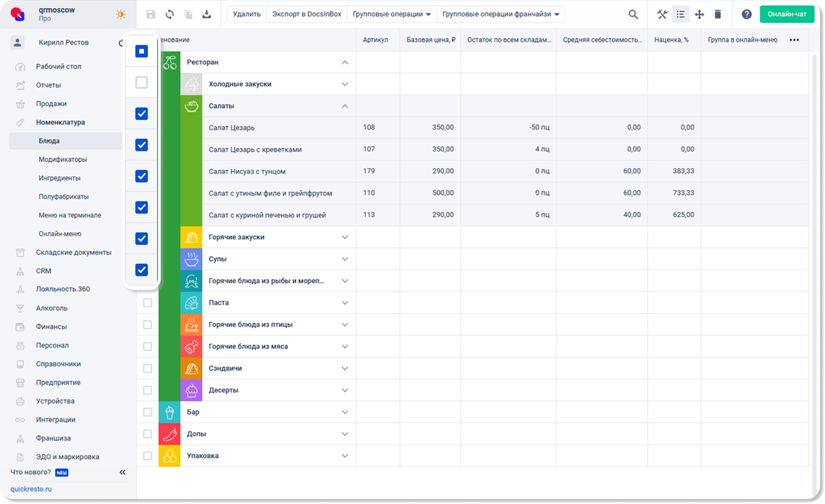Click the Удалить button
The height and width of the screenshot is (504, 825).
(247, 14)
